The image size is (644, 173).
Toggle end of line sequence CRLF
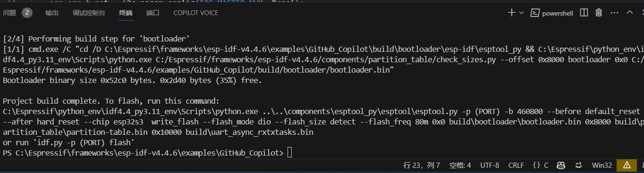click(516, 165)
